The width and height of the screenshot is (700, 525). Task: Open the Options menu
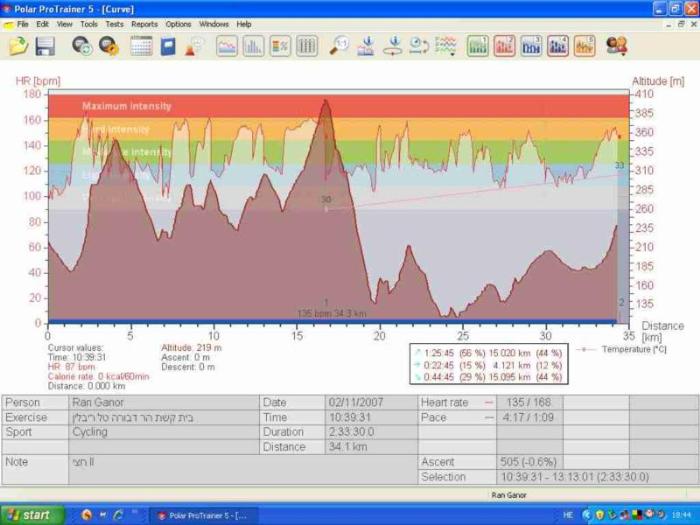178,24
